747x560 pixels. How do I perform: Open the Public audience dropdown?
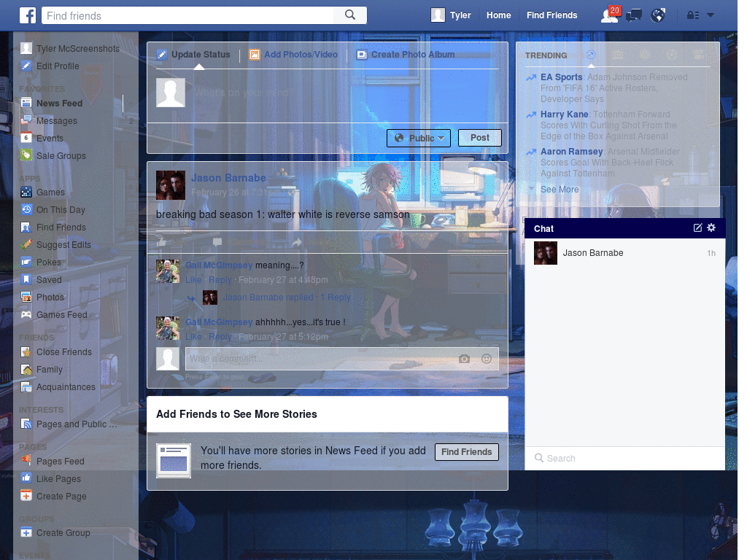point(418,138)
